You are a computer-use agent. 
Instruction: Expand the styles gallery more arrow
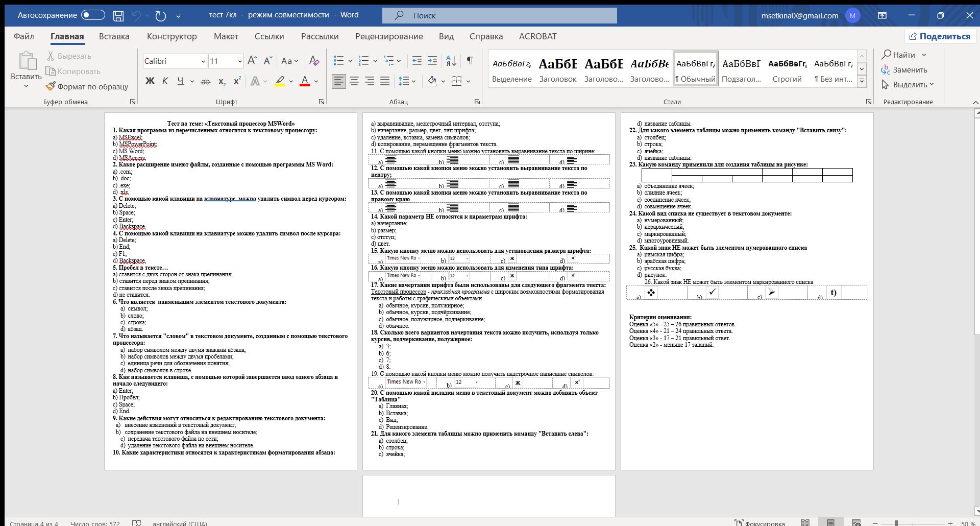coord(862,81)
